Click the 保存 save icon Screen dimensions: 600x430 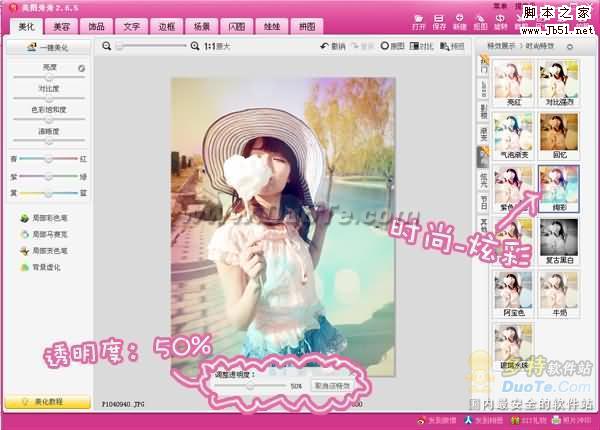439,22
